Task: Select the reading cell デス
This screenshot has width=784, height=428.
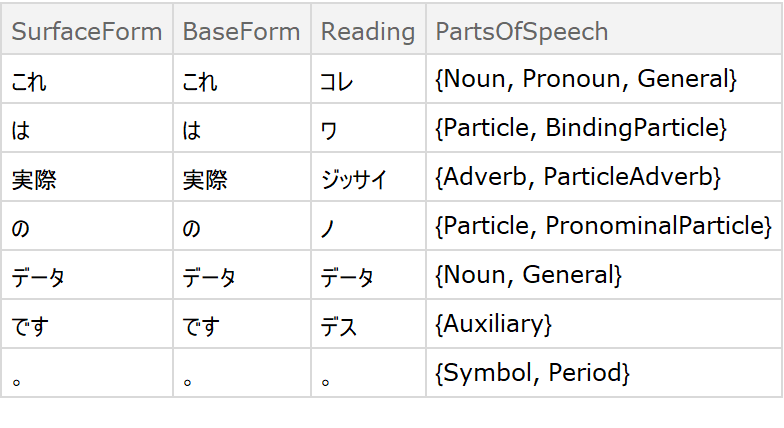Action: (339, 325)
